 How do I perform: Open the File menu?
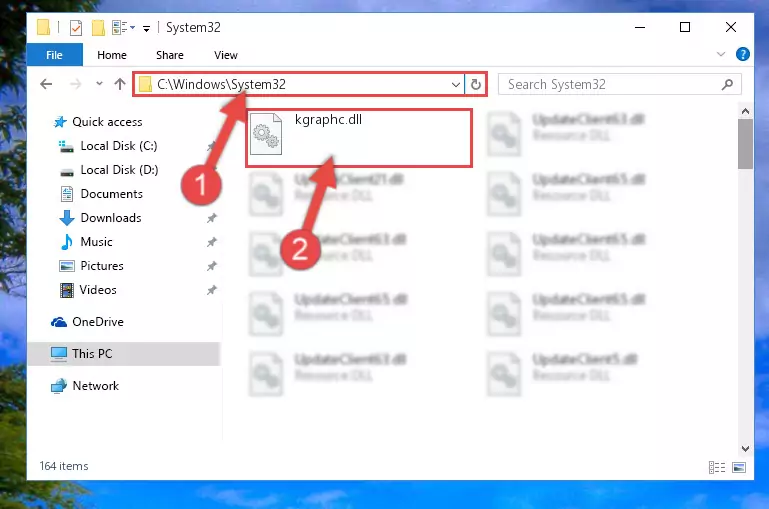point(54,55)
